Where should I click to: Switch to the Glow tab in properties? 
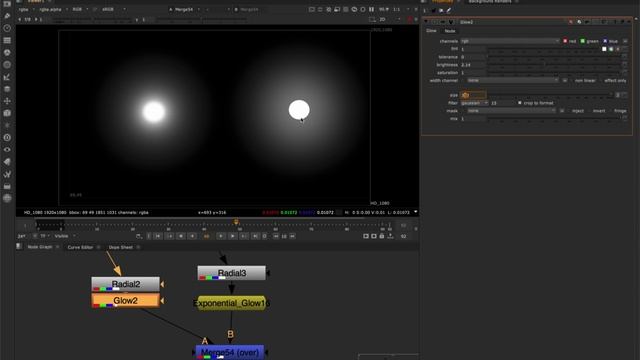point(431,31)
